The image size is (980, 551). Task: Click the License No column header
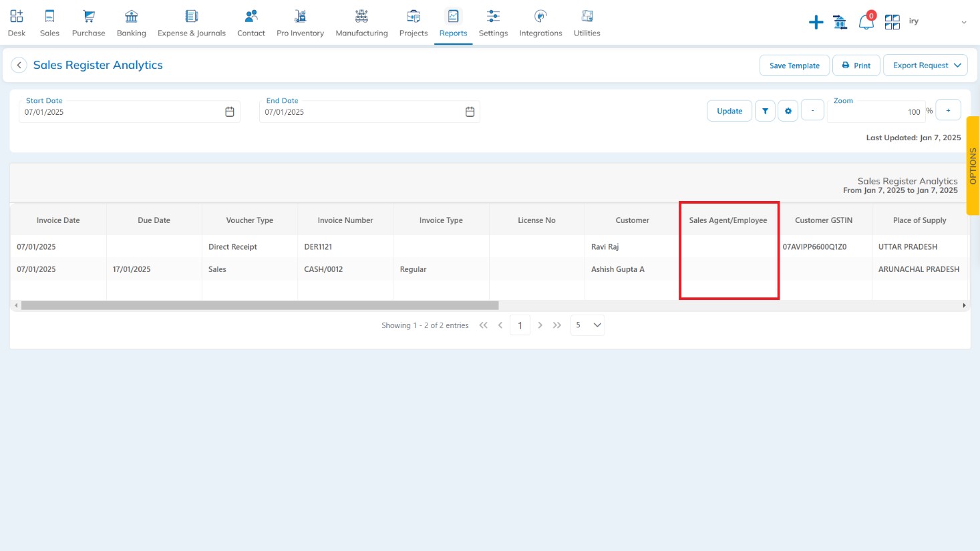536,220
